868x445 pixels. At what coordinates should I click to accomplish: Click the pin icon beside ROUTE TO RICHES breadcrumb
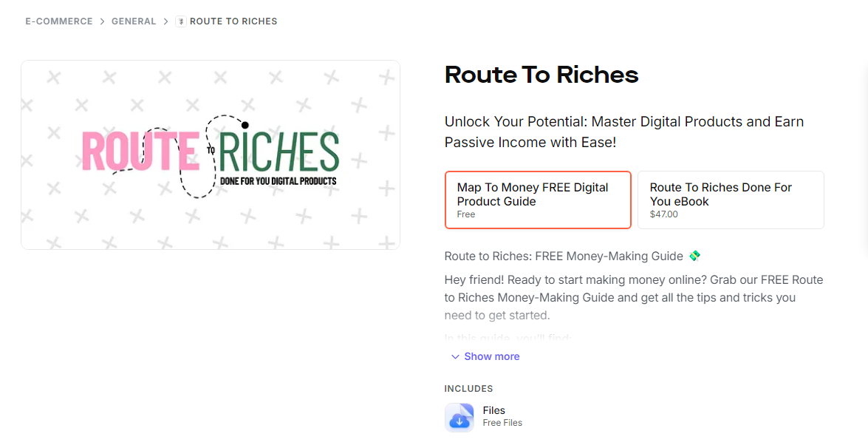(180, 21)
